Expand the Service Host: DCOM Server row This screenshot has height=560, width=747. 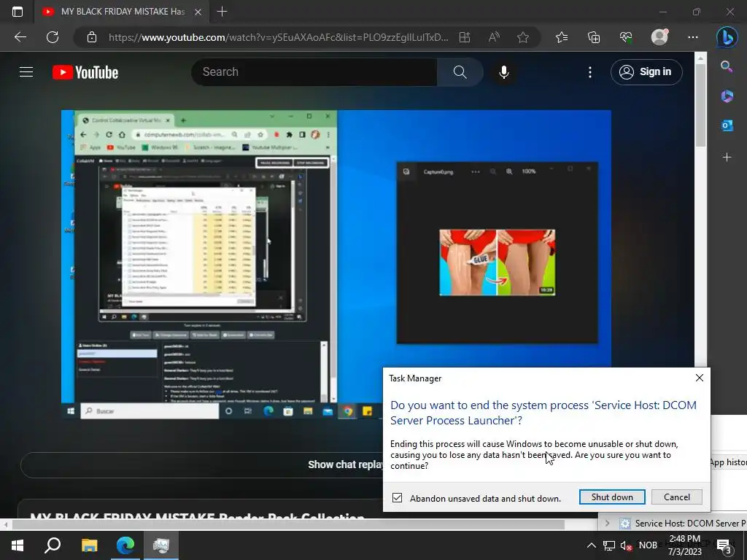click(607, 523)
